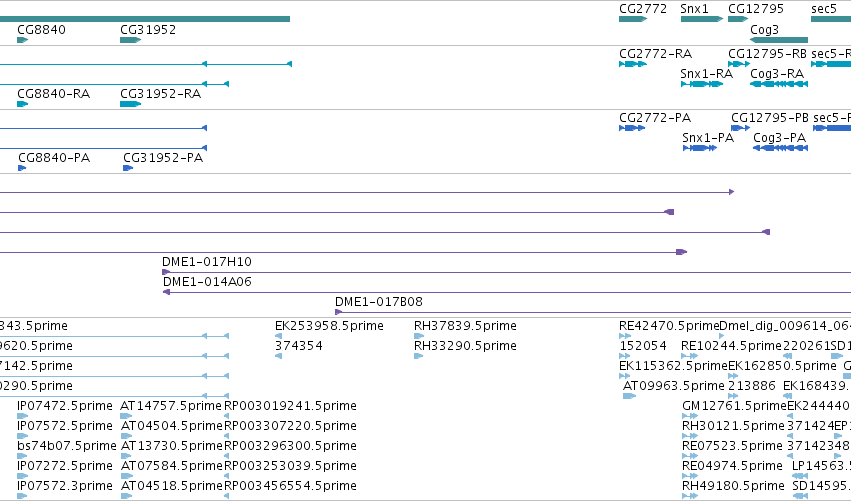Select the RH33290.5prime EST label
Image resolution: width=851 pixels, height=501 pixels.
[x=465, y=346]
